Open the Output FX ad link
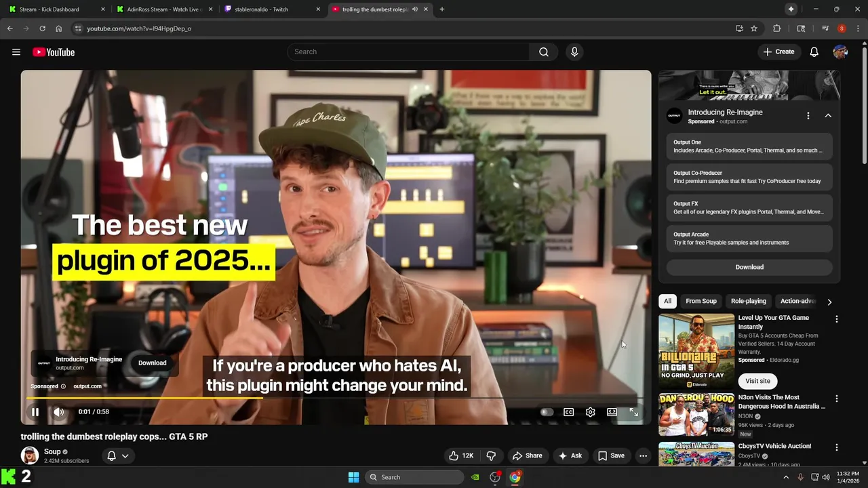The image size is (868, 488). click(749, 207)
